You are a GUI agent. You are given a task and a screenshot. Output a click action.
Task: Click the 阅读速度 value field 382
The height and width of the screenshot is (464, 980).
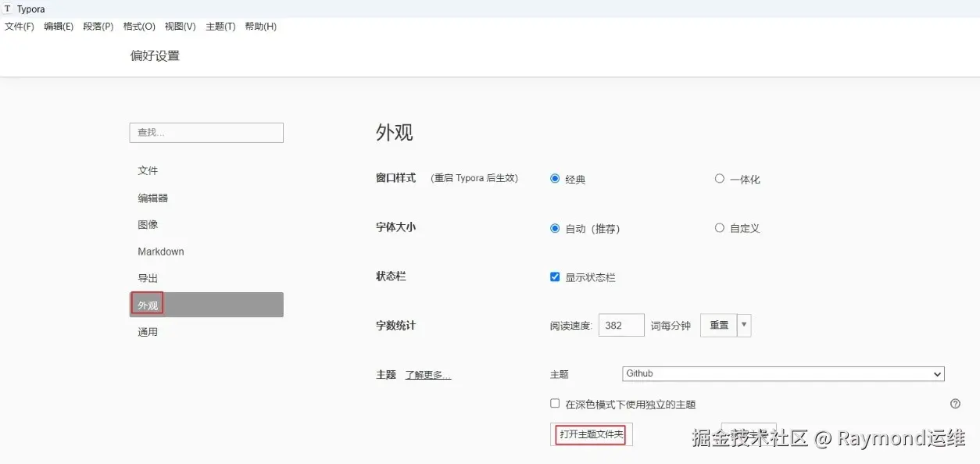pyautogui.click(x=621, y=326)
